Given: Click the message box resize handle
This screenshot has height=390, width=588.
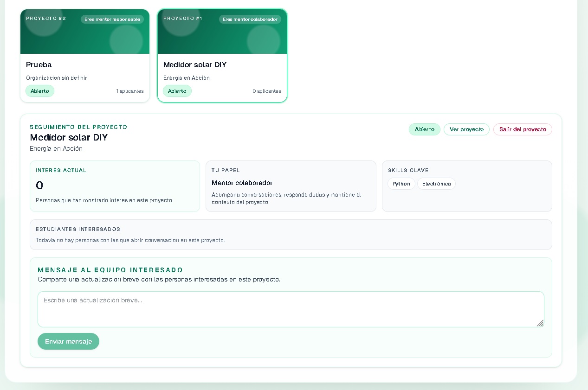Looking at the screenshot, I should click(x=540, y=323).
